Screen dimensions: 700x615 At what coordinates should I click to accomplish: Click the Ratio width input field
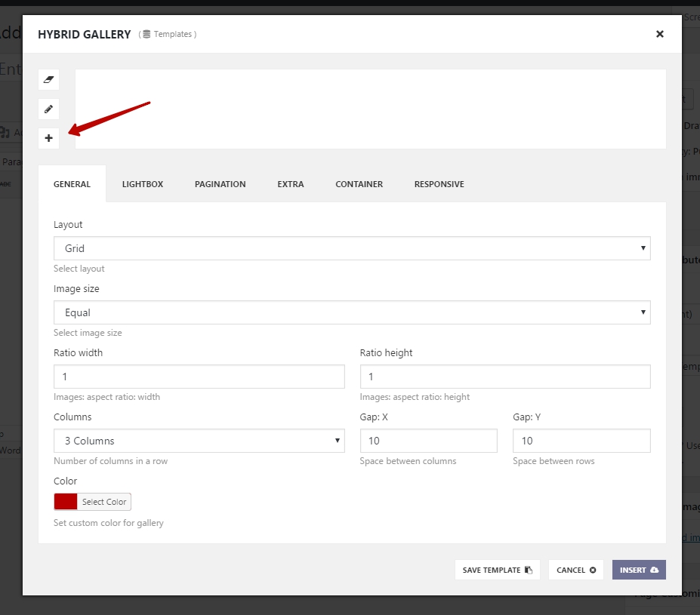[199, 377]
